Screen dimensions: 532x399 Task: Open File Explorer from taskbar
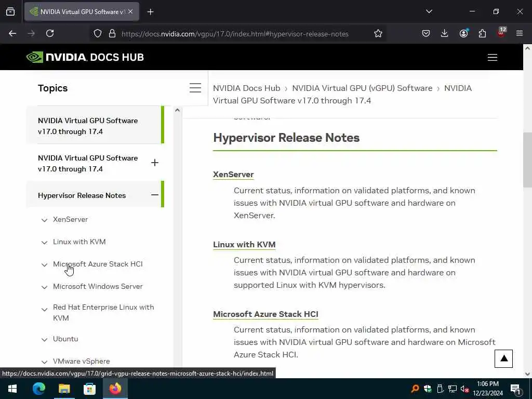tap(64, 389)
